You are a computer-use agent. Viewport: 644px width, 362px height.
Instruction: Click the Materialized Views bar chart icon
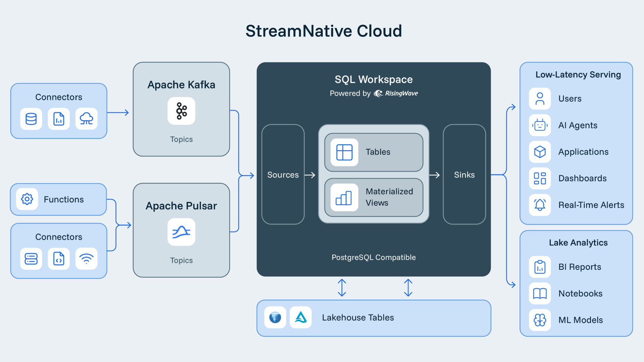tap(344, 197)
